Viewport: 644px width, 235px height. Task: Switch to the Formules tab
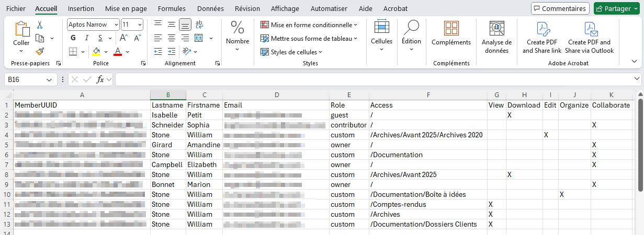pyautogui.click(x=172, y=9)
